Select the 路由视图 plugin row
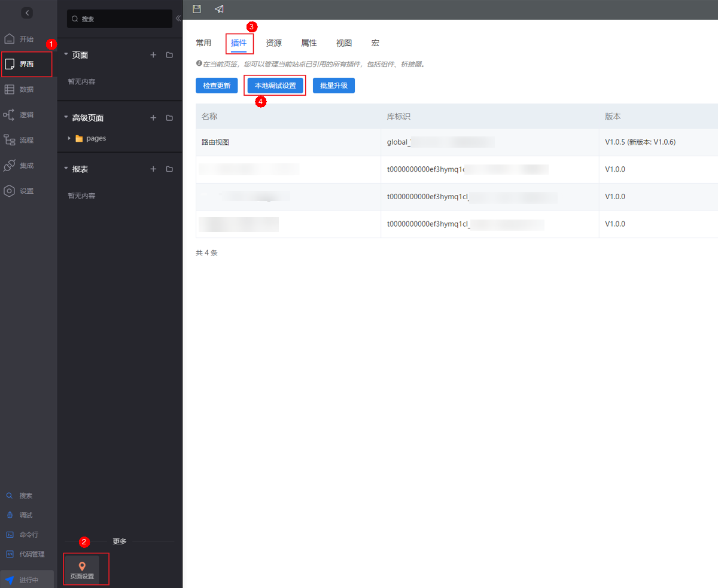This screenshot has height=588, width=718. (457, 142)
